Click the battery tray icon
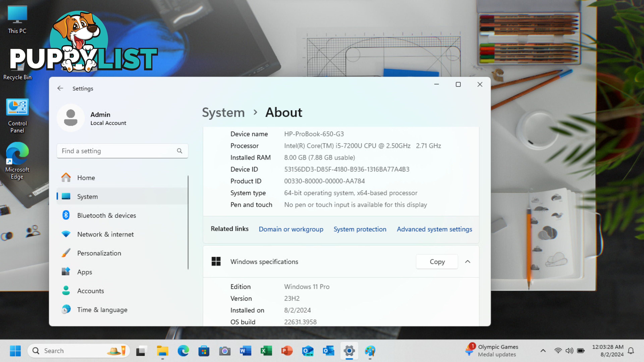This screenshot has width=644, height=362. (580, 351)
